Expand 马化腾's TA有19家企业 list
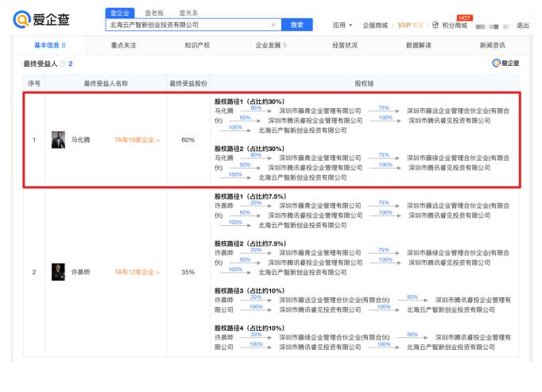 pos(137,140)
